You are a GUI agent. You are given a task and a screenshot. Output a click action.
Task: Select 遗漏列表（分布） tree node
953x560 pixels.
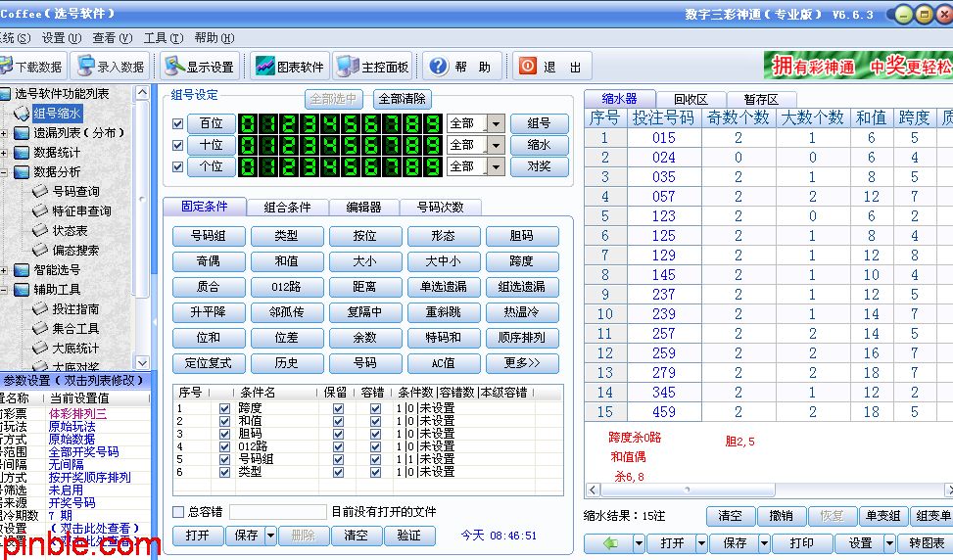pos(78,132)
